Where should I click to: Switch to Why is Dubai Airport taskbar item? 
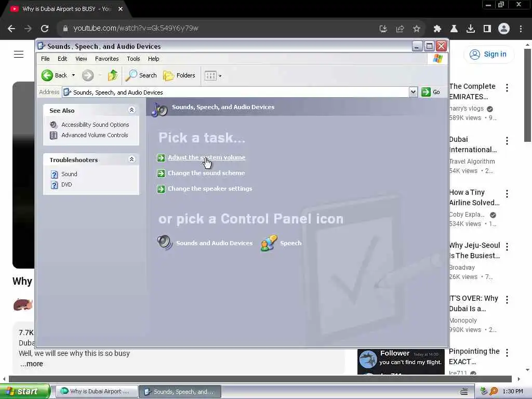(x=97, y=392)
